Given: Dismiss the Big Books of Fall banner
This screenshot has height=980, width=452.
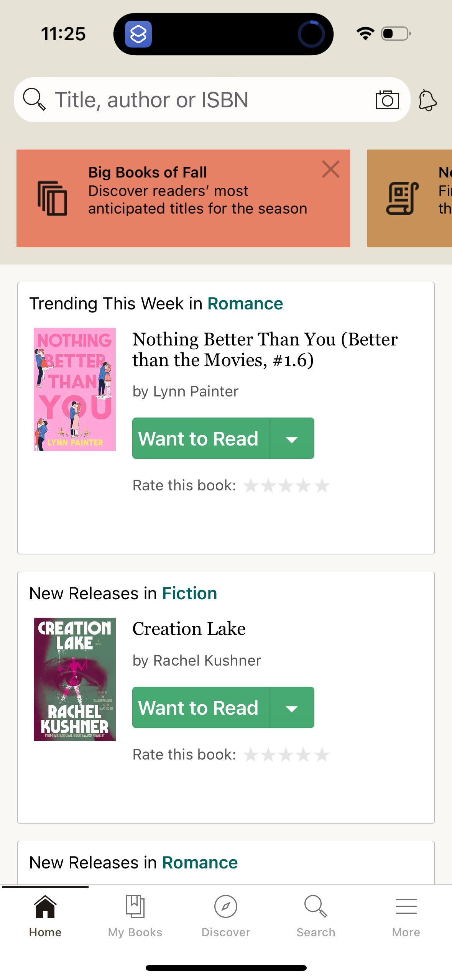Looking at the screenshot, I should click(330, 169).
